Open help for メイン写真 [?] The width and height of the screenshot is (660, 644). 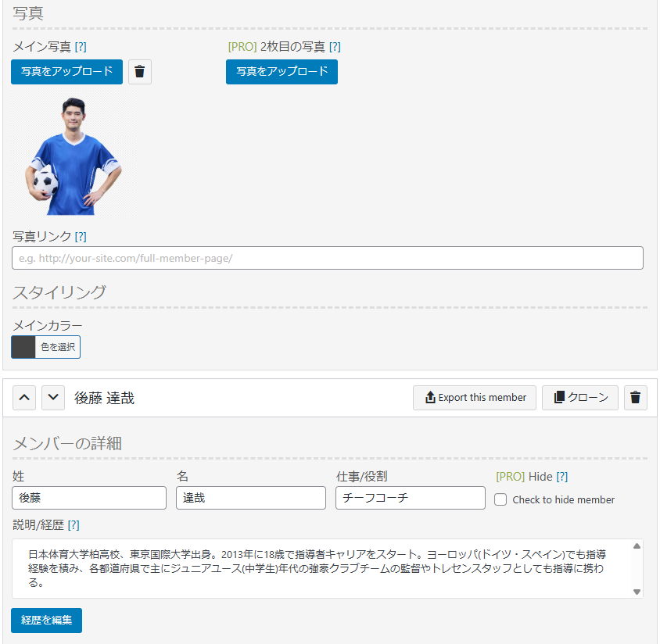(81, 47)
